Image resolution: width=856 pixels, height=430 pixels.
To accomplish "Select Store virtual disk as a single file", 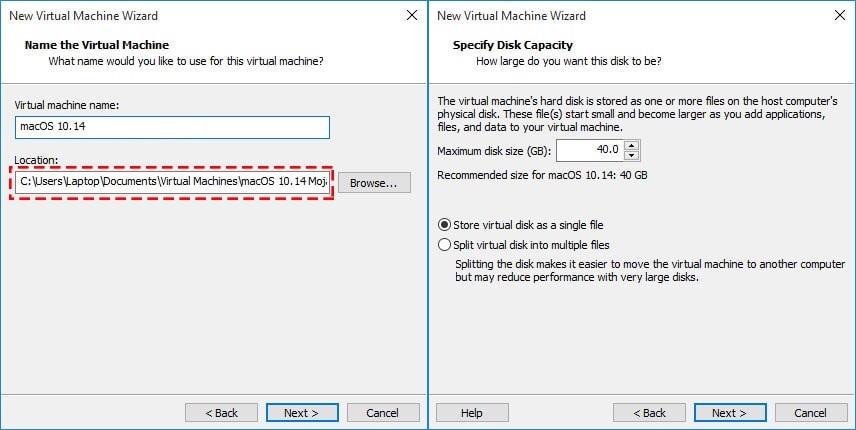I will 445,225.
